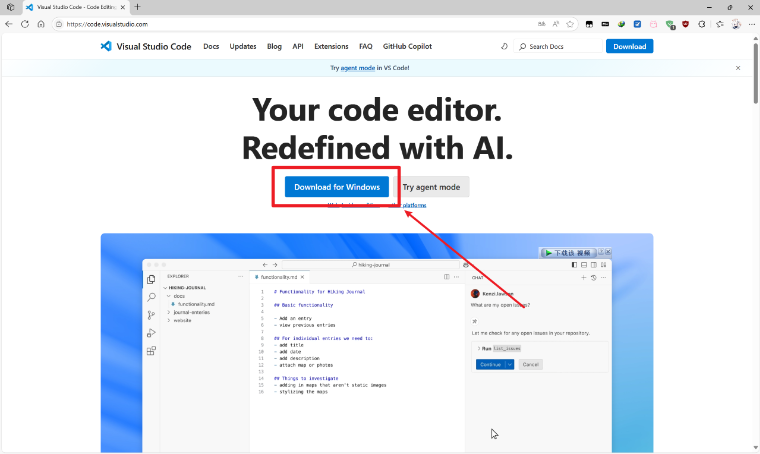Close the download video overlay panel

coord(608,252)
